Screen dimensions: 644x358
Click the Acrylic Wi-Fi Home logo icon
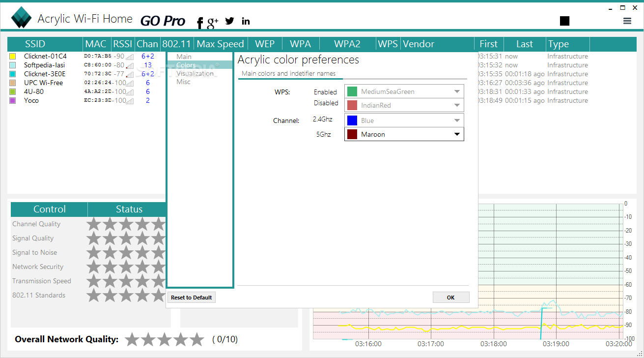(22, 18)
